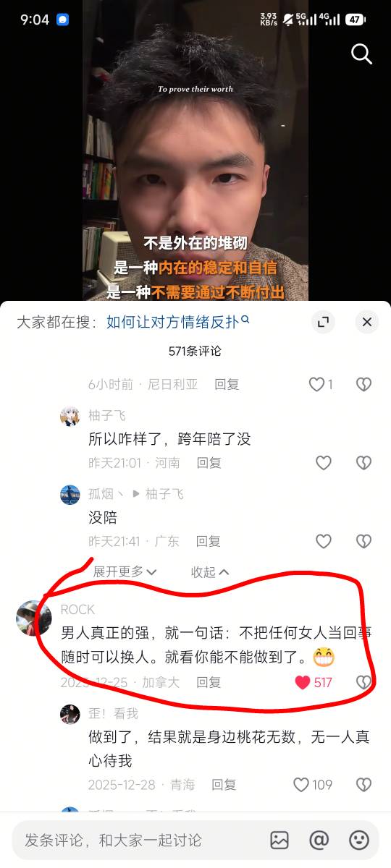Viewport: 391px width, 868px height.
Task: Expand more replies via 展开更多
Action: [125, 572]
